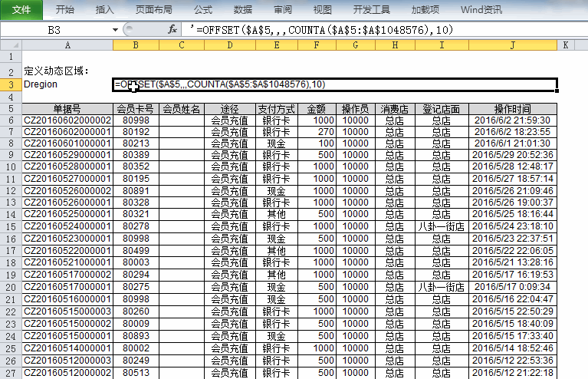Select row 27 header

[x=11, y=373]
